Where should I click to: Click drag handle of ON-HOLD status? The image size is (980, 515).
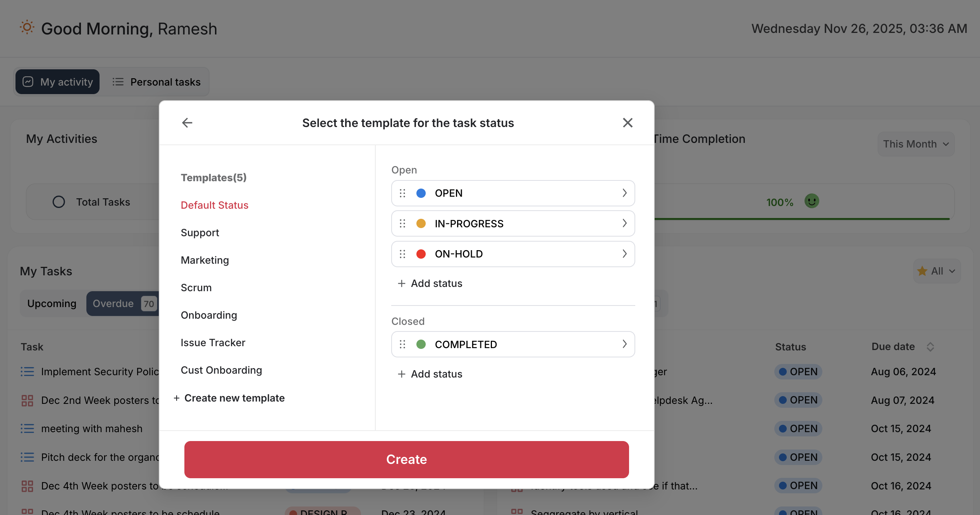pyautogui.click(x=402, y=254)
